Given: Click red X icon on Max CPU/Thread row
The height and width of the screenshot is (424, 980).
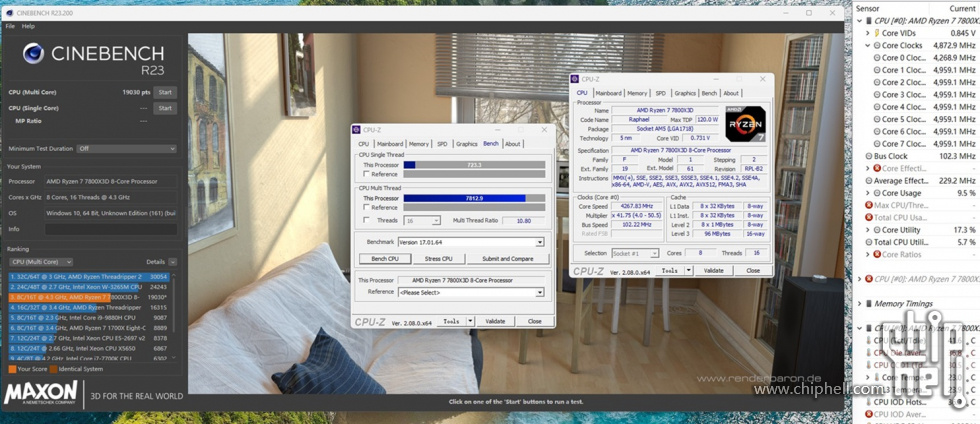Looking at the screenshot, I should (869, 205).
